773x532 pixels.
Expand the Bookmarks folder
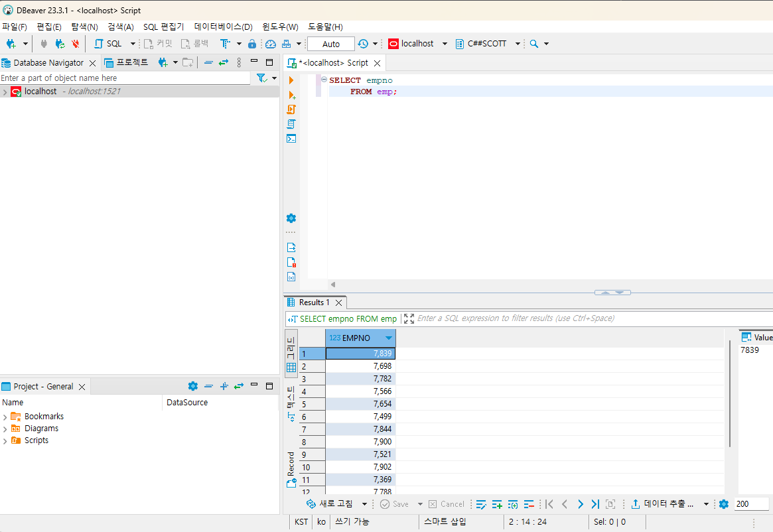[x=5, y=417]
